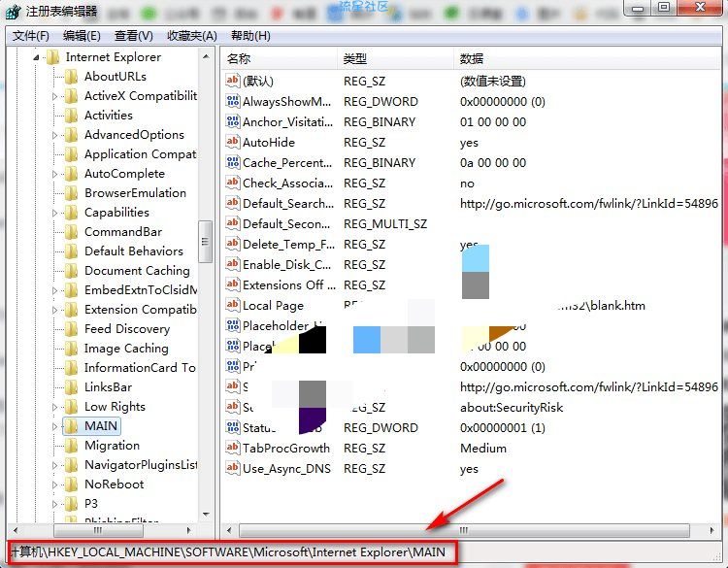Click the AboutURLs folder icon
The height and width of the screenshot is (568, 728).
tap(71, 77)
